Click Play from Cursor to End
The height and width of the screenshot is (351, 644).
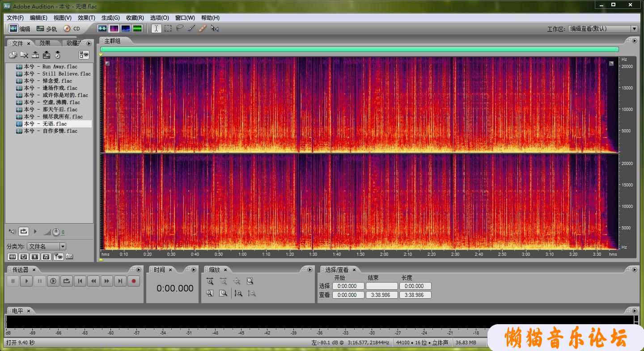pyautogui.click(x=53, y=281)
